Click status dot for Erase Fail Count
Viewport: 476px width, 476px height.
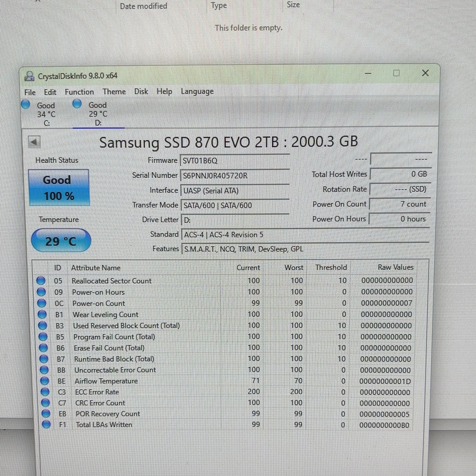click(x=43, y=348)
